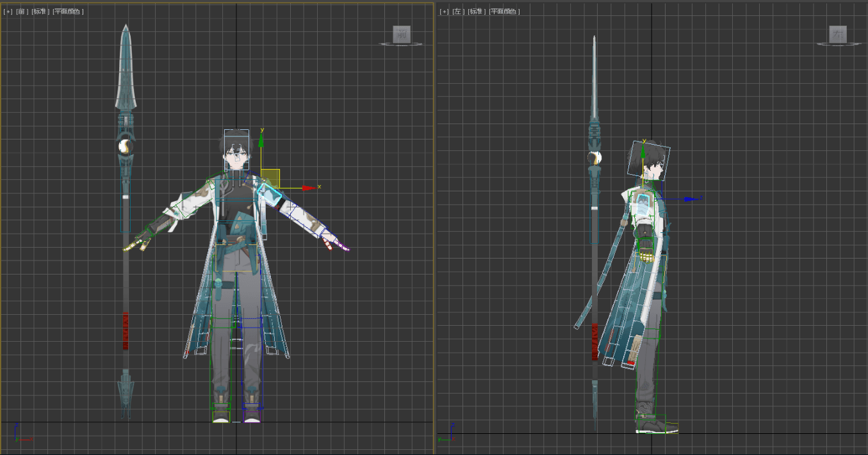
Task: Select the spear's crescent ornament in the Left viewport
Action: click(596, 158)
